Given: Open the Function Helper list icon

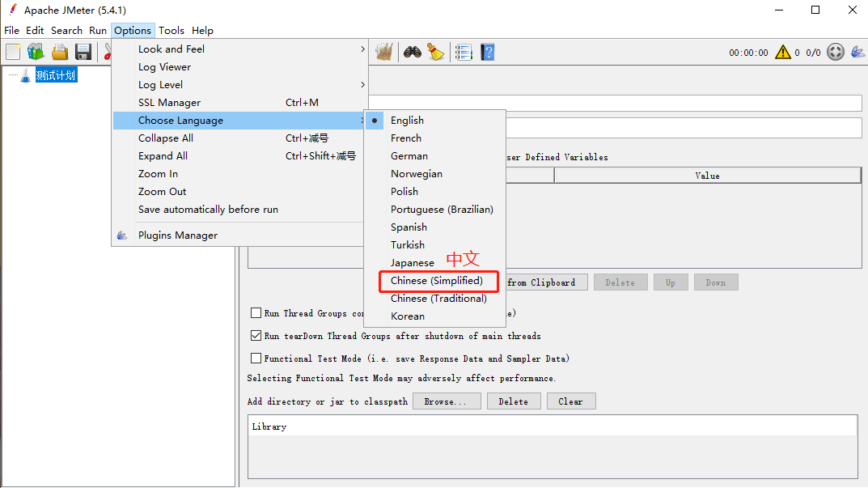Looking at the screenshot, I should [x=464, y=52].
